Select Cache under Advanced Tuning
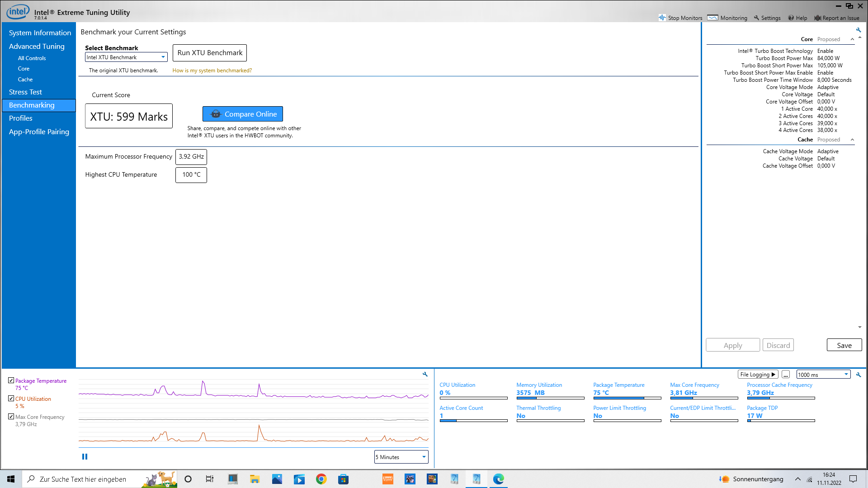This screenshot has width=868, height=488. (25, 80)
